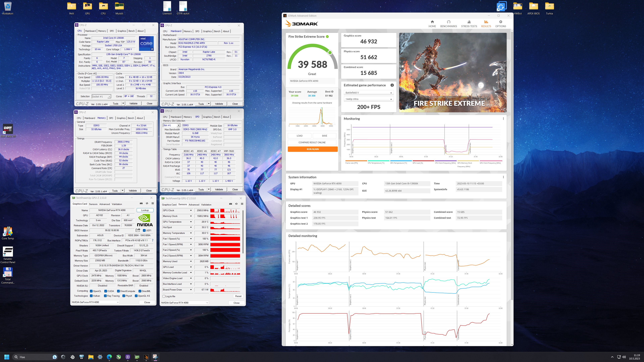Toggle the Vulkan checkbox in GPU-Z
The width and height of the screenshot is (644, 362).
coord(91,296)
